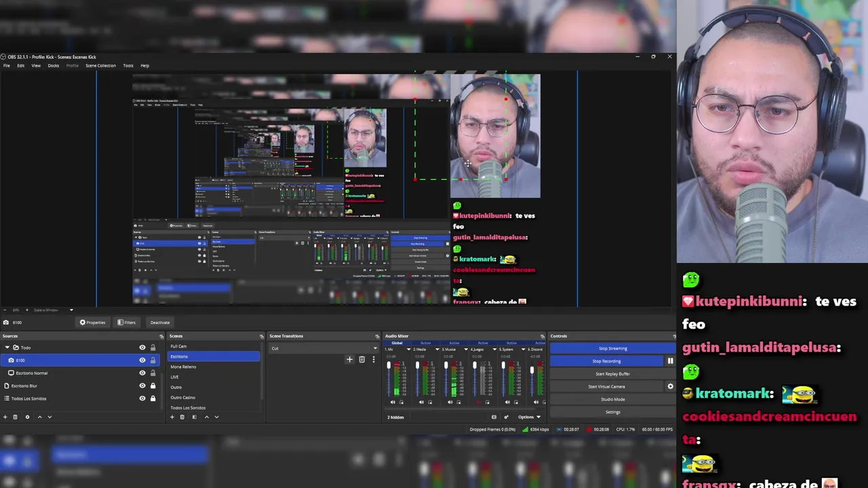The image size is (868, 488).
Task: Toggle mixer layout icon beside gears
Action: coord(494,417)
